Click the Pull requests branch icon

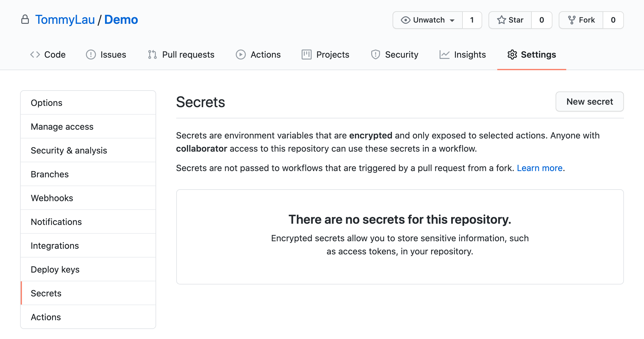[x=152, y=55]
